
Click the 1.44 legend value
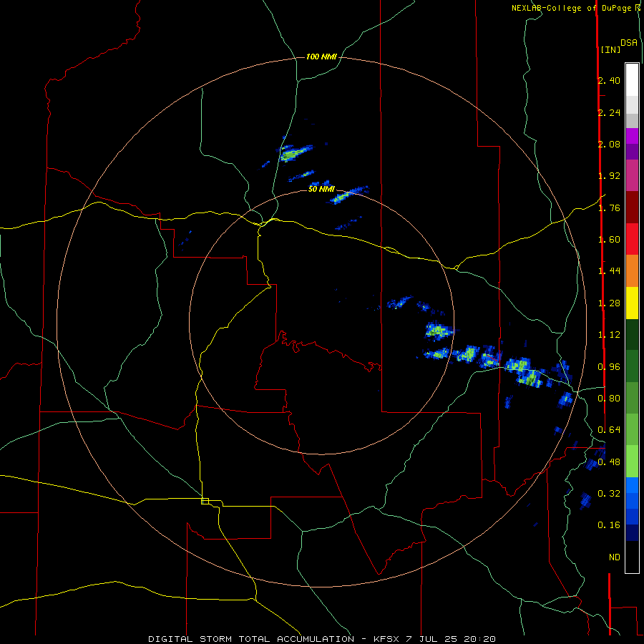pos(609,270)
